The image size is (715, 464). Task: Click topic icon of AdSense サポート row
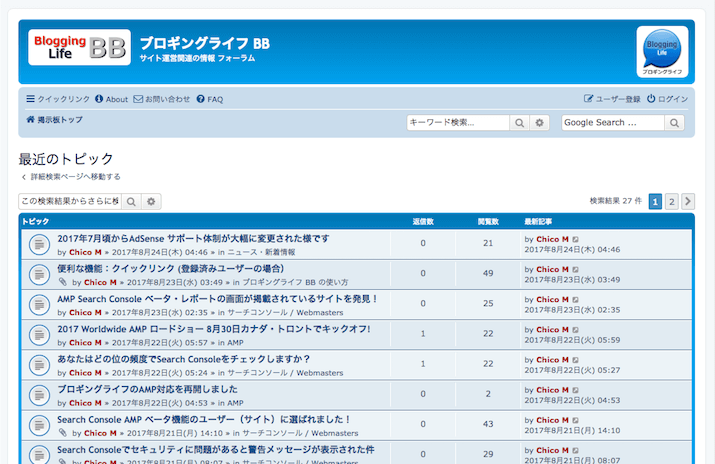point(39,245)
